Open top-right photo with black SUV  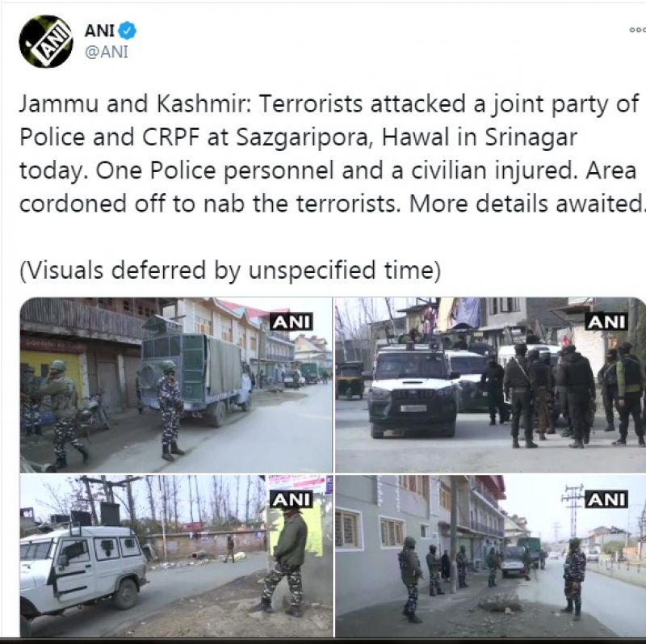490,385
